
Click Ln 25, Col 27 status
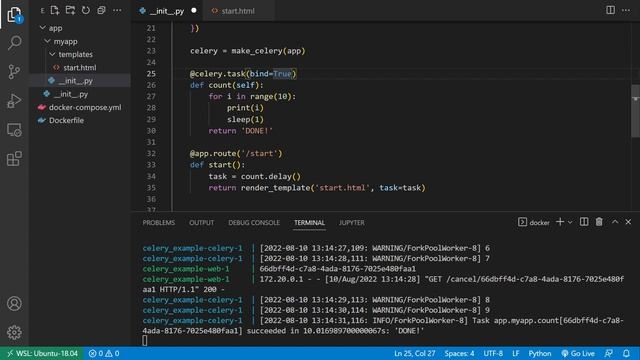coord(415,353)
